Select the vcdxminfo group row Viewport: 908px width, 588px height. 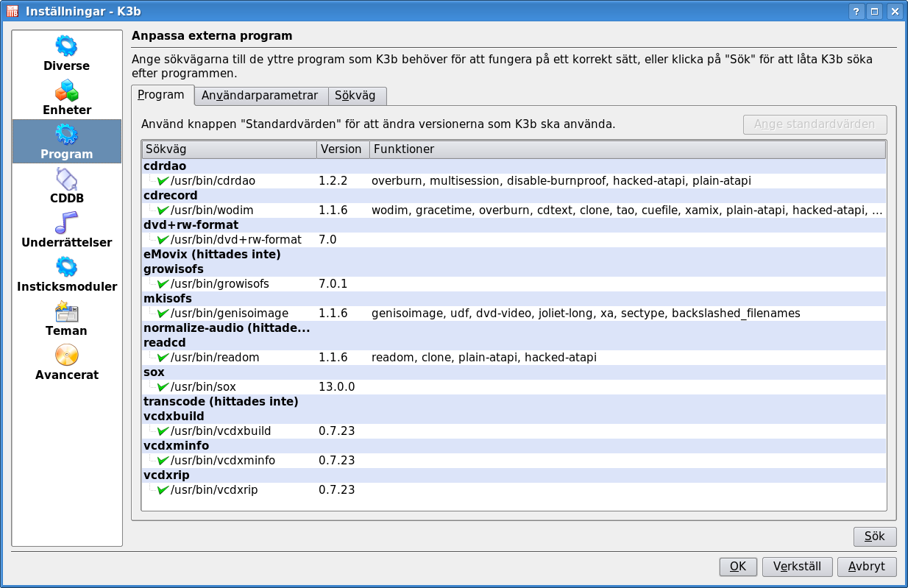[514, 445]
